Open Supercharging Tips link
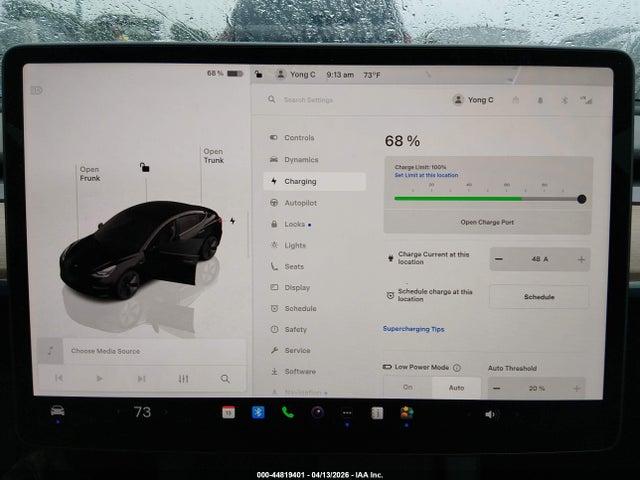Viewport: 640px width, 480px height. click(413, 329)
